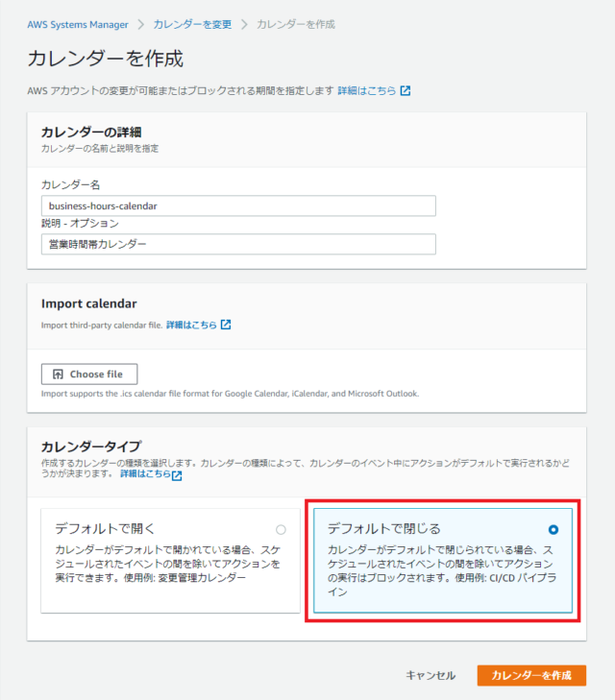Click the デフォルトで閉じる option description text
This screenshot has width=615, height=700.
442,571
